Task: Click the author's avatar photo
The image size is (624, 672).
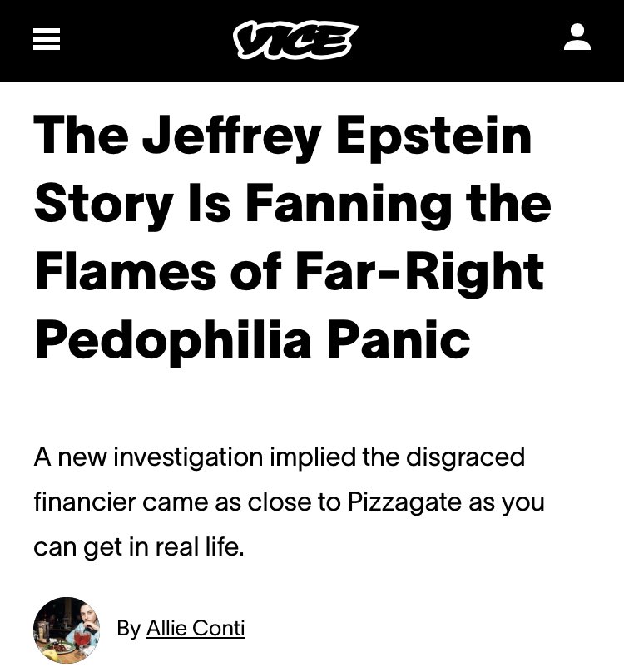Action: point(67,630)
